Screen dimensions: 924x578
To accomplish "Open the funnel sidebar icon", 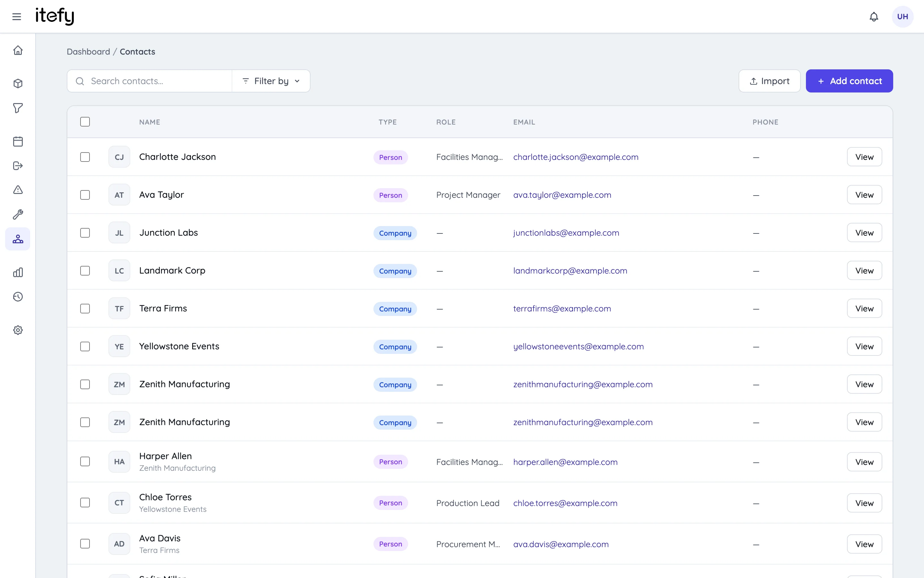I will tap(18, 108).
